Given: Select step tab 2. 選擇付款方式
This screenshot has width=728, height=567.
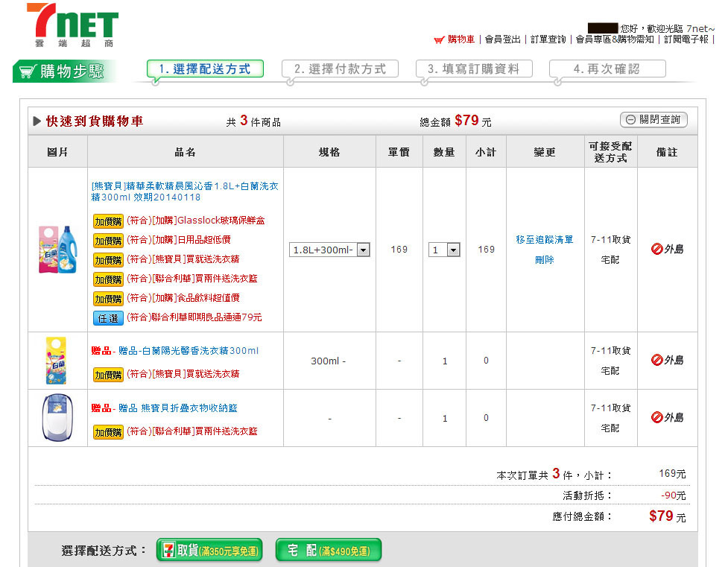Looking at the screenshot, I should (x=340, y=69).
